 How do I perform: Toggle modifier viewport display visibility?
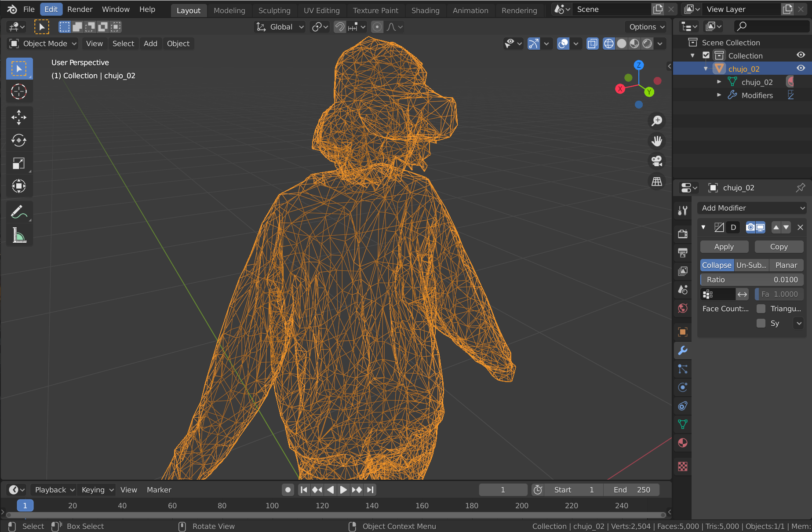coord(761,227)
